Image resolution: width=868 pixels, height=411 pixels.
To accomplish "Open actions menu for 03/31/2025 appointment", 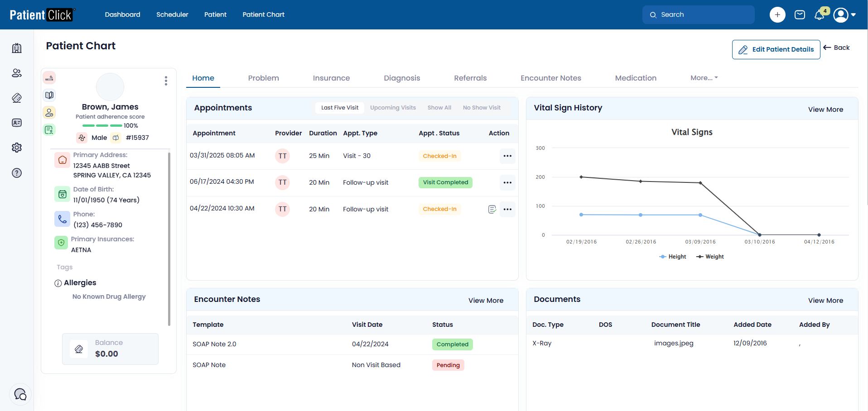I will 507,156.
